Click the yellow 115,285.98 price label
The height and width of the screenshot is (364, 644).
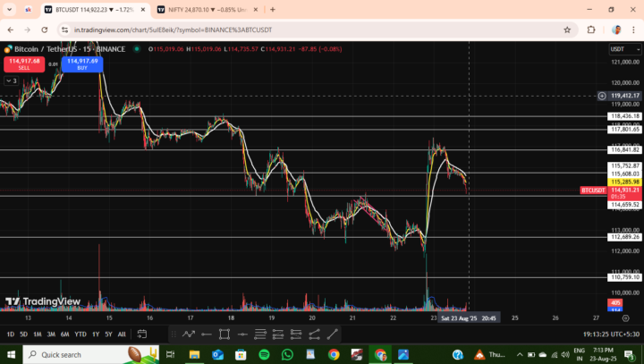(x=624, y=182)
